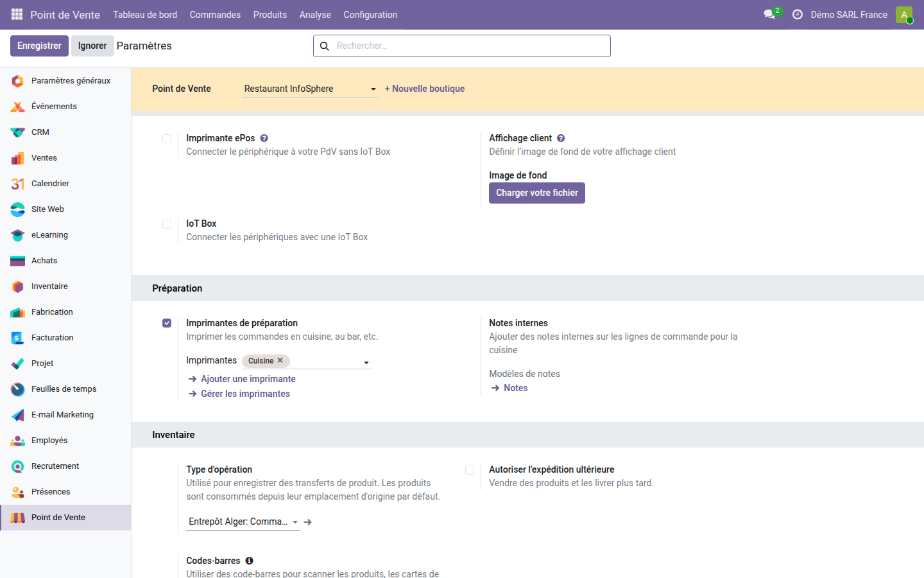Open the Entrepôt Alger operation type dropdown
The image size is (924, 578).
(243, 521)
